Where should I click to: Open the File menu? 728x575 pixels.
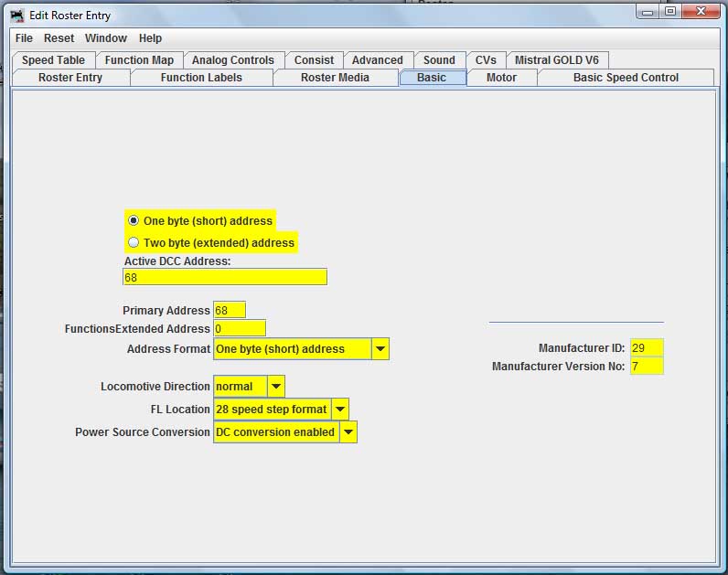24,38
